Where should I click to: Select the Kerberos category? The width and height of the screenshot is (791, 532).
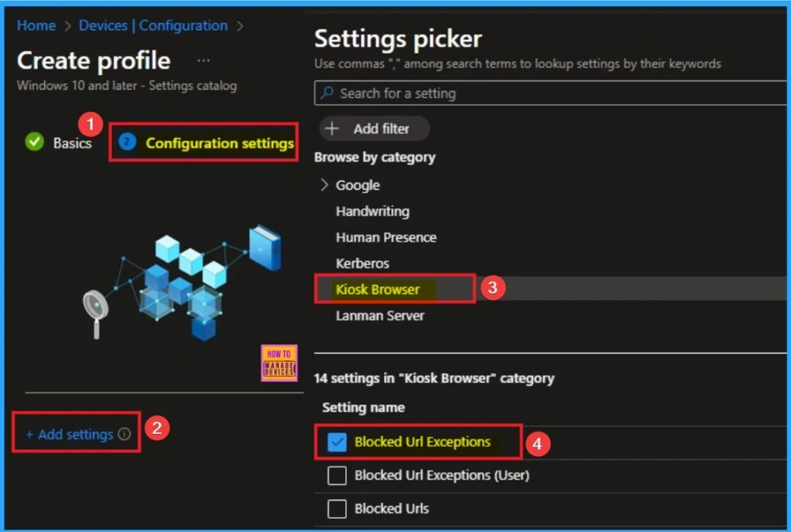click(362, 263)
